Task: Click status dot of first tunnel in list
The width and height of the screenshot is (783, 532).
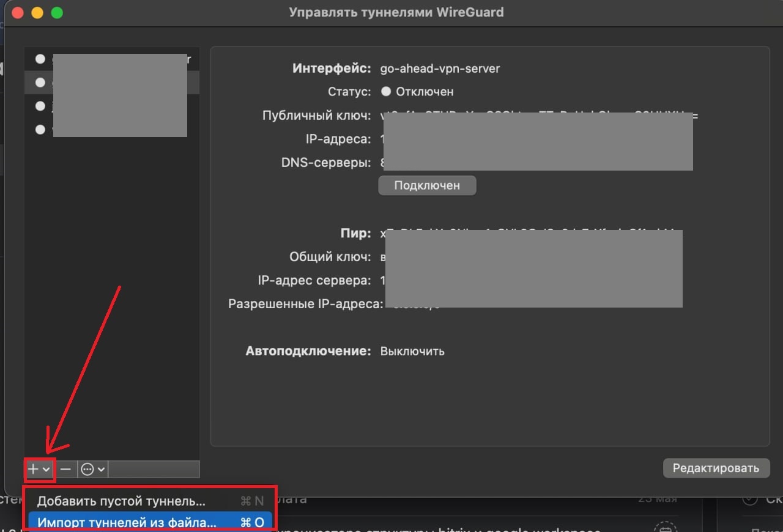Action: [x=40, y=59]
